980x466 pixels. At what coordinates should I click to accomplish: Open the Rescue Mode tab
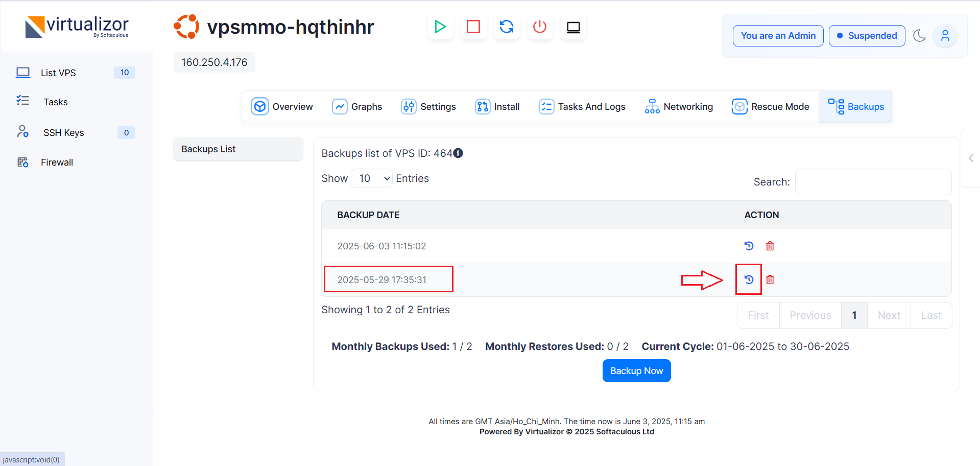pyautogui.click(x=771, y=106)
